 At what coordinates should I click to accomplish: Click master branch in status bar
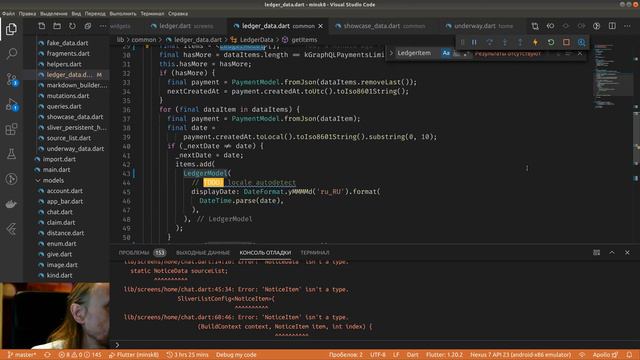pyautogui.click(x=22, y=355)
